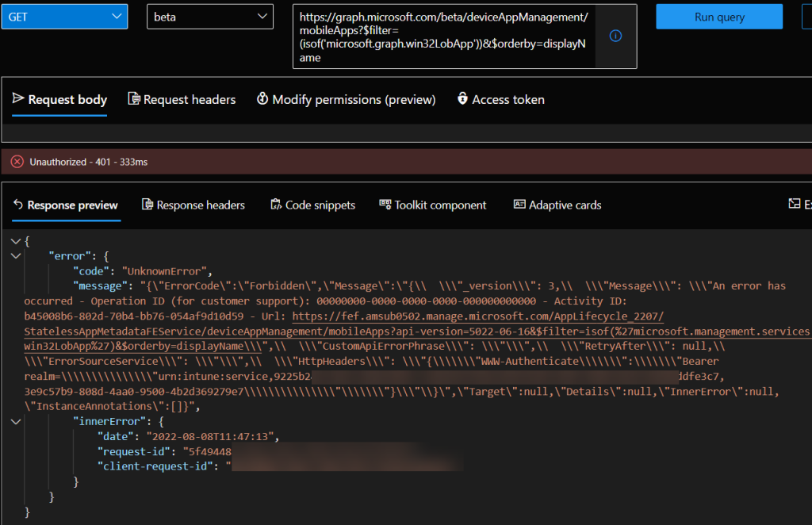Open the Response headers tab
The width and height of the screenshot is (812, 525).
(x=193, y=205)
